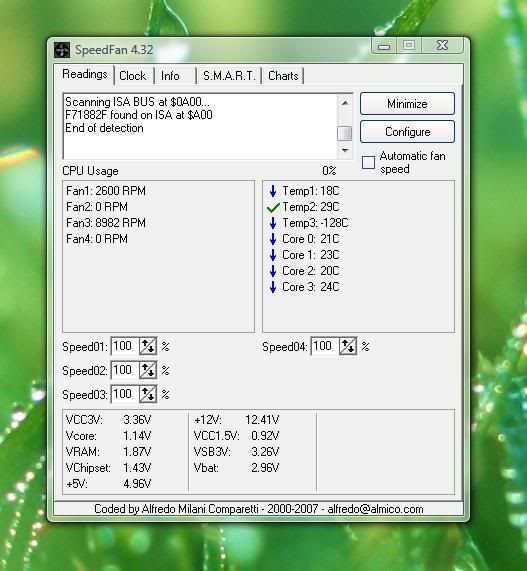Select the 'Fan2: 0 RPM' reading

pyautogui.click(x=97, y=207)
